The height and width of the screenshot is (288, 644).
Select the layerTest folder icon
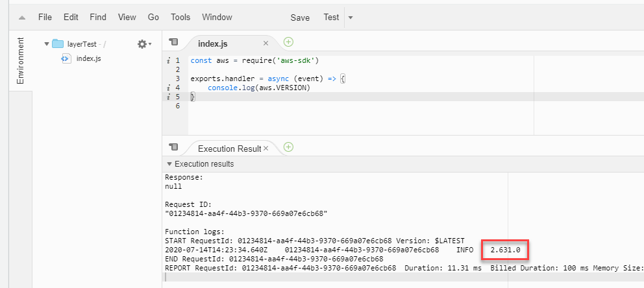tap(58, 44)
